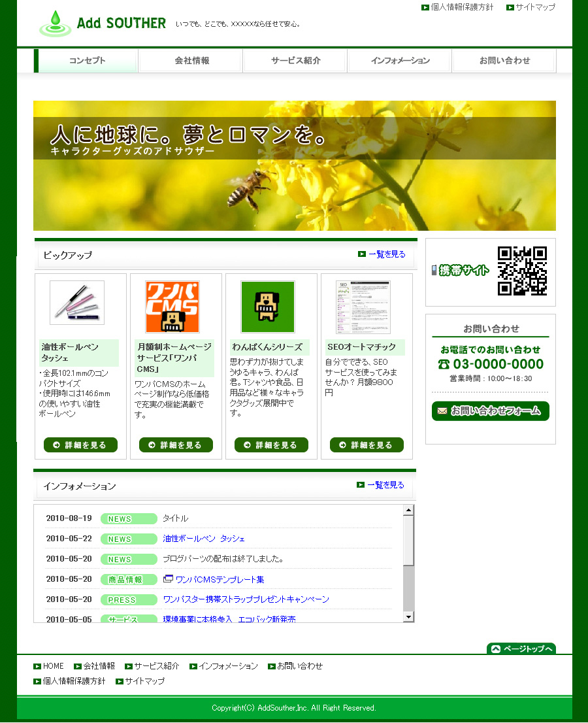This screenshot has width=588, height=723.
Task: Open the ballpoint pen product thumbnail
Action: [x=77, y=303]
